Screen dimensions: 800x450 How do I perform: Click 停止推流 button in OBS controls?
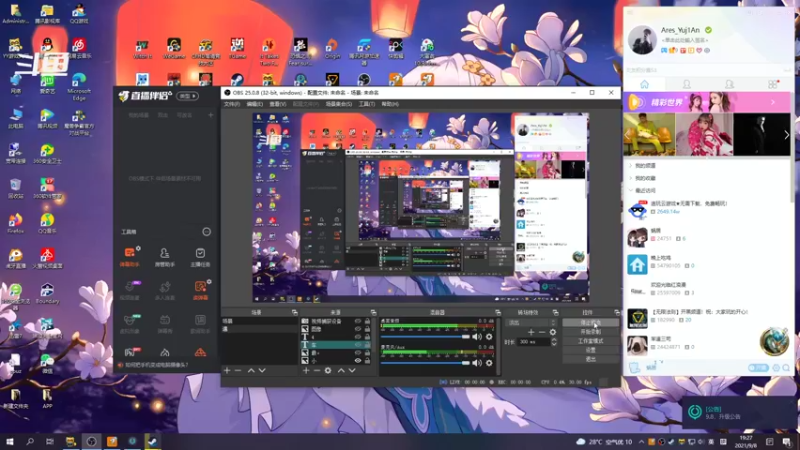[x=591, y=323]
